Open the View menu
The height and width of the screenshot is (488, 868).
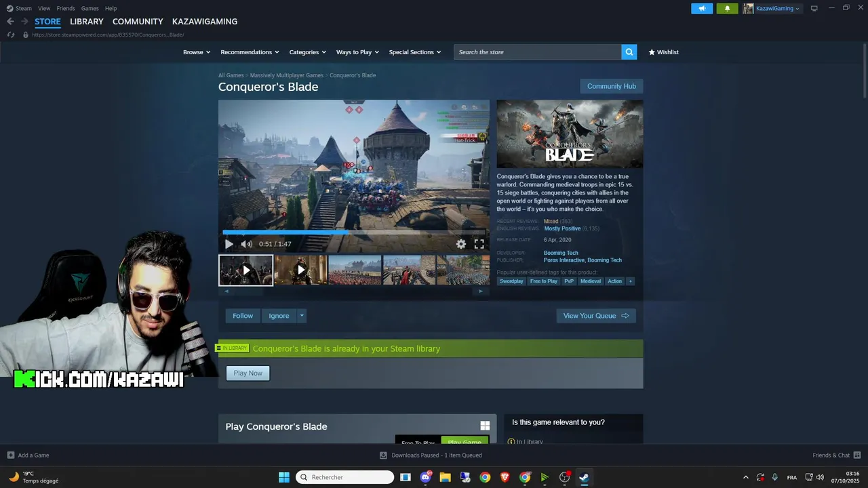[x=44, y=8]
